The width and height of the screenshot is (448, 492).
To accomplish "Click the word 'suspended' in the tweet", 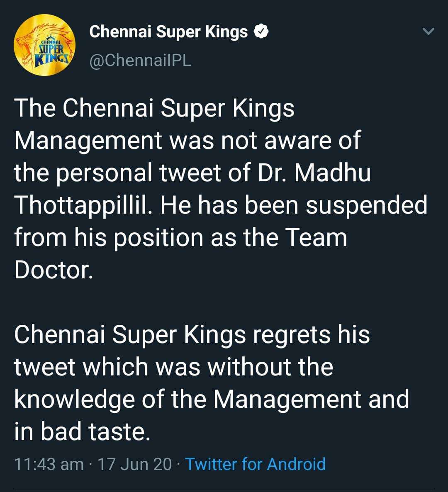I will point(366,206).
